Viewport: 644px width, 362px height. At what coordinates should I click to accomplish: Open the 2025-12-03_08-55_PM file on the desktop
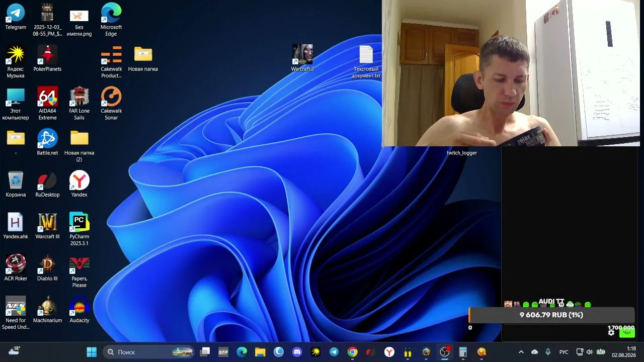(47, 20)
